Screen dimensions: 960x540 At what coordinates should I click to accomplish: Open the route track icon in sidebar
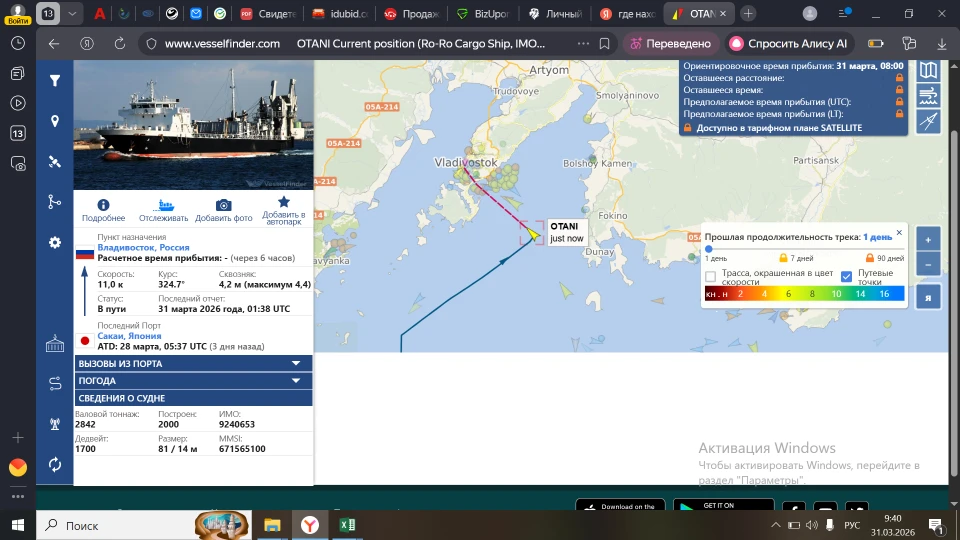(x=54, y=201)
